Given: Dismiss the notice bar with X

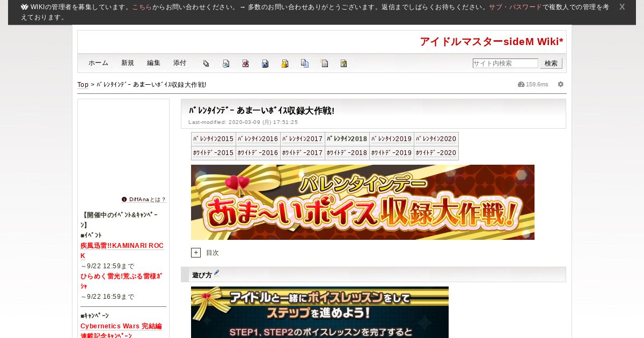Looking at the screenshot, I should (622, 7).
